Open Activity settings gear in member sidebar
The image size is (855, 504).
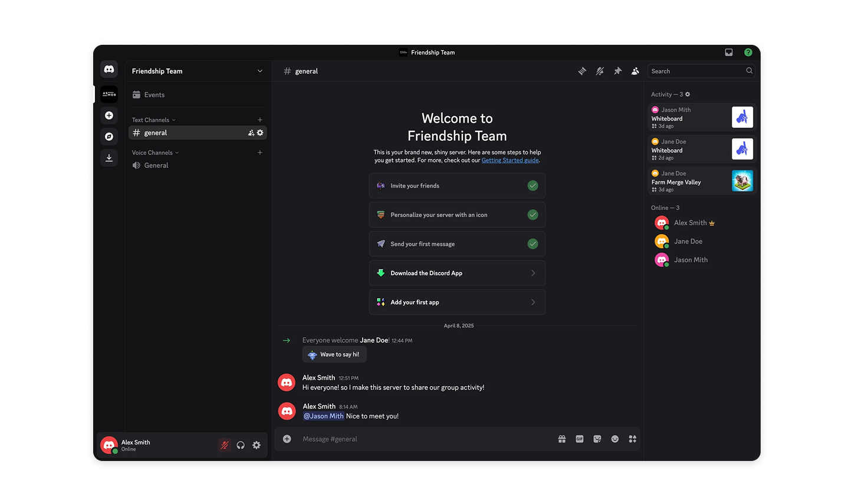(x=688, y=94)
